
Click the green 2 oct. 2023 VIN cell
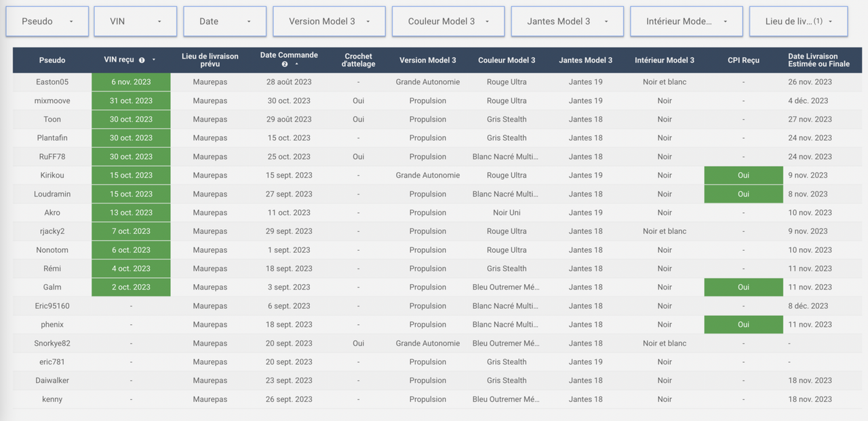(132, 287)
